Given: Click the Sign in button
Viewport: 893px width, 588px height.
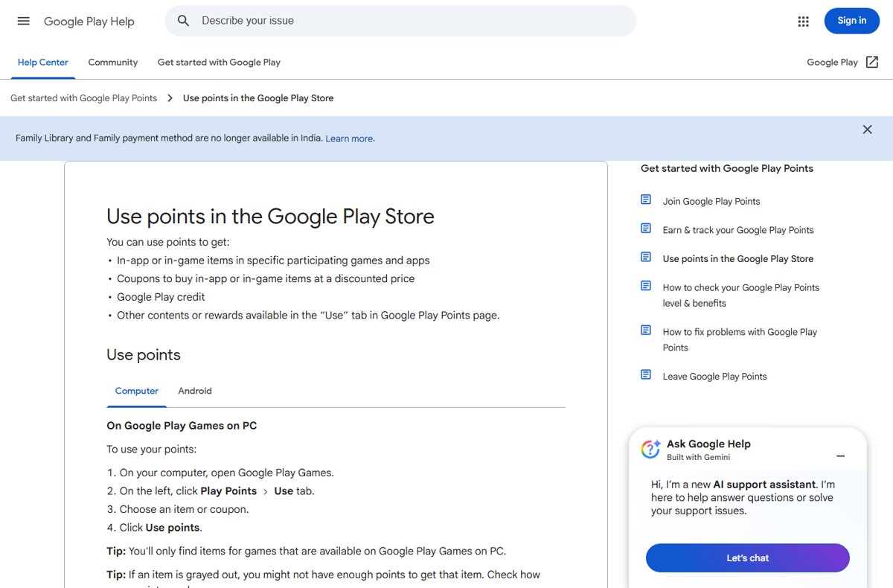Looking at the screenshot, I should (x=852, y=21).
